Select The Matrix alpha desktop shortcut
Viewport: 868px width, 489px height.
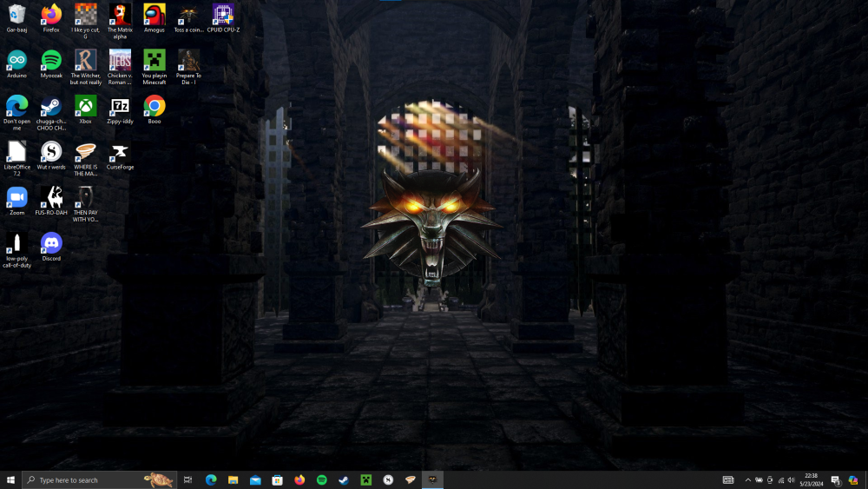(120, 21)
